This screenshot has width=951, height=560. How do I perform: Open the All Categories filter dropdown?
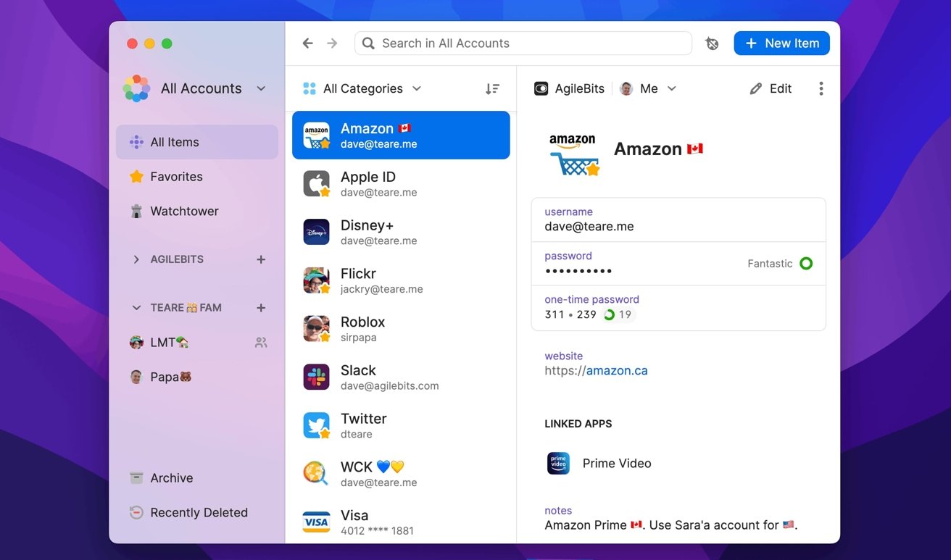point(362,88)
